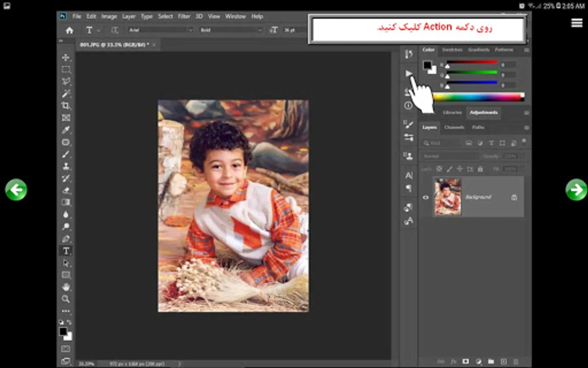
Task: Activate the Horizontal Type tool
Action: pyautogui.click(x=66, y=251)
